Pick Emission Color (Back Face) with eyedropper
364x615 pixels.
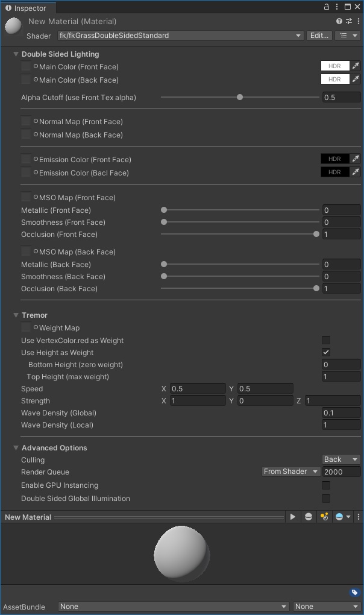click(x=356, y=172)
